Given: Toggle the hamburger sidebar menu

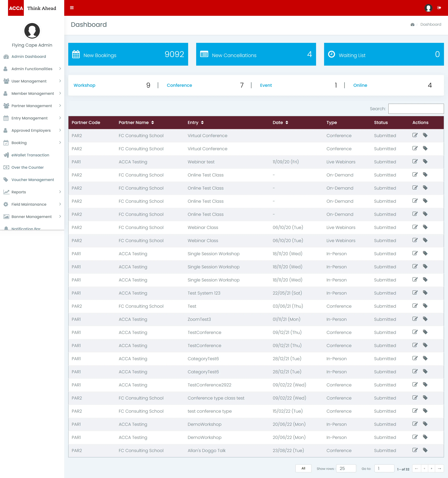Looking at the screenshot, I should click(72, 8).
